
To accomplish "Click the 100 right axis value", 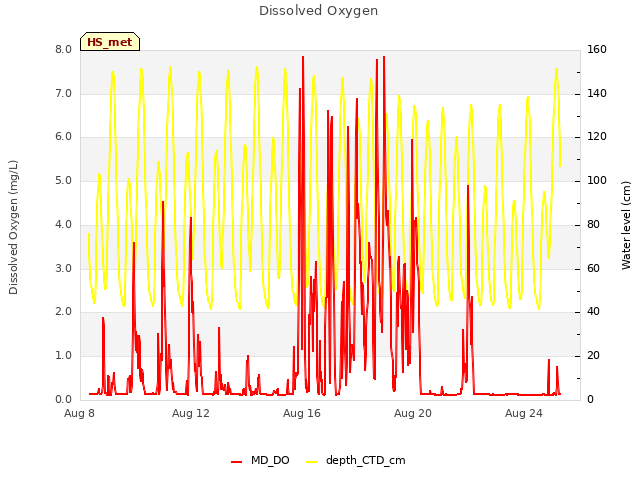I will (597, 180).
